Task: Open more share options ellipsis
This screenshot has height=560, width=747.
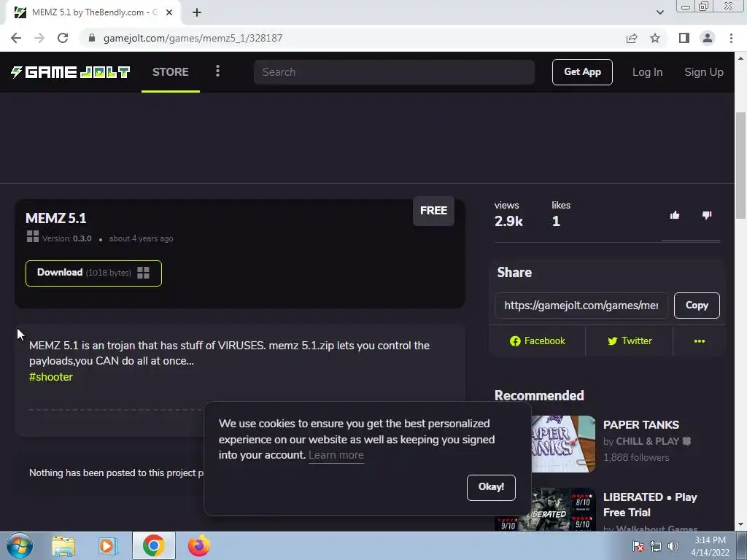Action: point(700,341)
